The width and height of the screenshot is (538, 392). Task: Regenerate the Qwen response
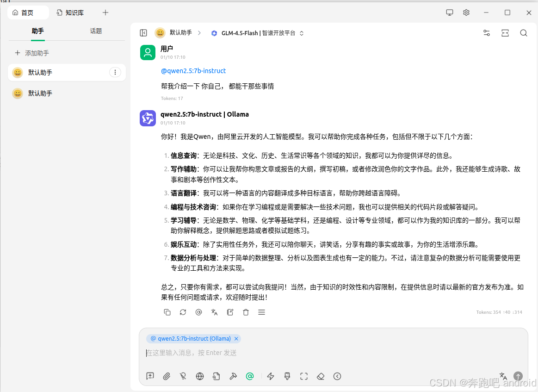coord(183,312)
